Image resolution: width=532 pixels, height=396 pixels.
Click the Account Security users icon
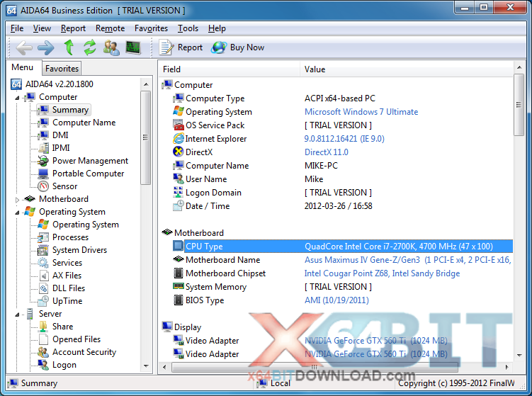click(x=43, y=352)
